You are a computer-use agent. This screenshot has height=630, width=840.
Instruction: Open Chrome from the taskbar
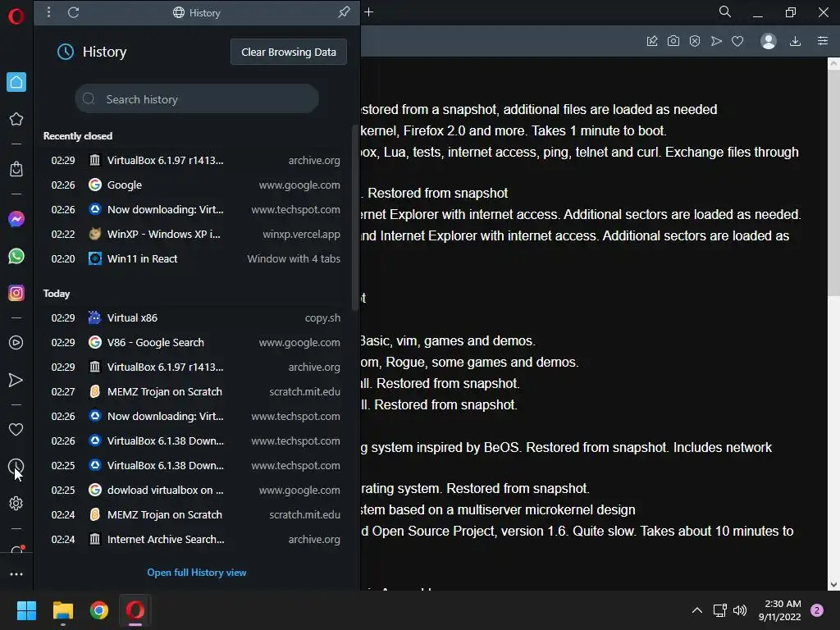click(x=99, y=610)
